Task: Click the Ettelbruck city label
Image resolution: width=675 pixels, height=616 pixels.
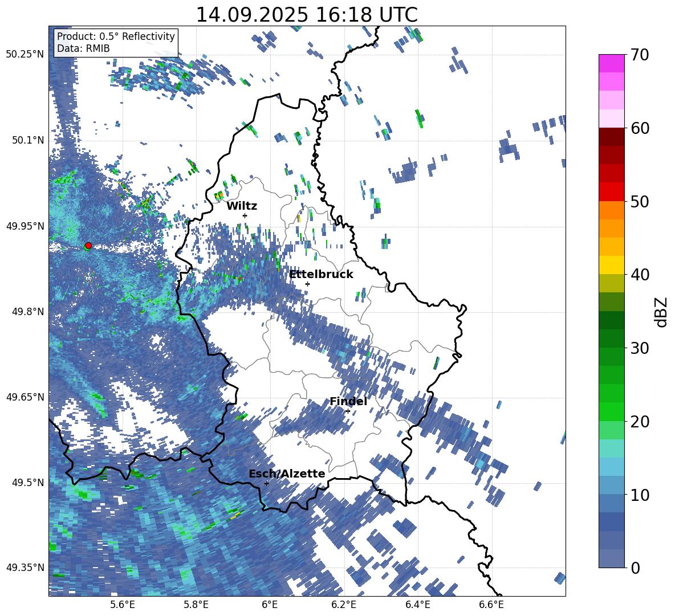Action: (x=321, y=275)
